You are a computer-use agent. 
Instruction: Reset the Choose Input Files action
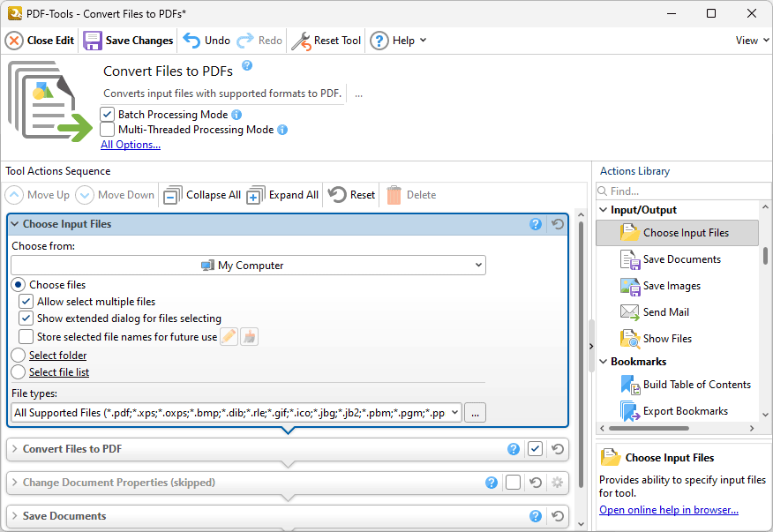coord(558,224)
